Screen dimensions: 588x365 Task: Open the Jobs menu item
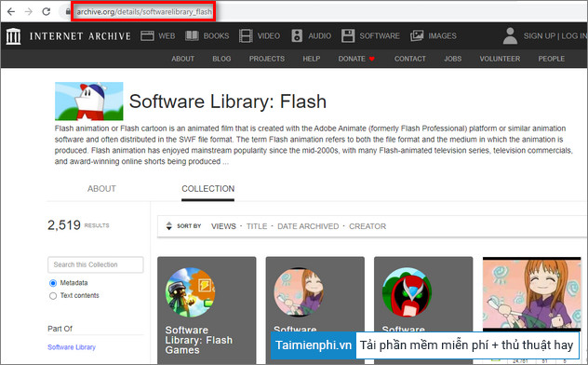pos(452,59)
